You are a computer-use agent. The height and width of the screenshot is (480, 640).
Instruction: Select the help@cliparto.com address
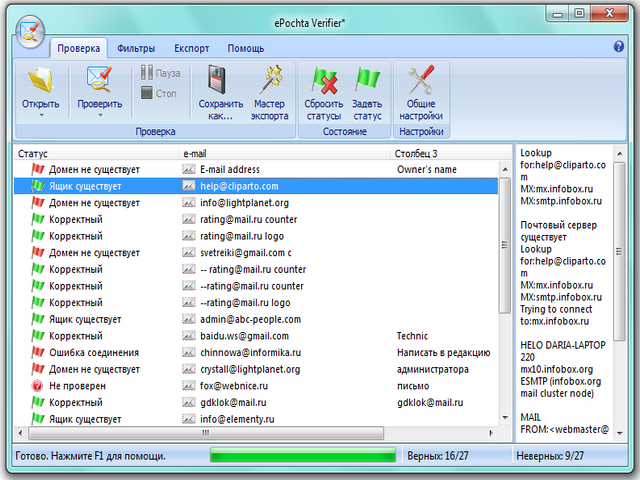(239, 186)
